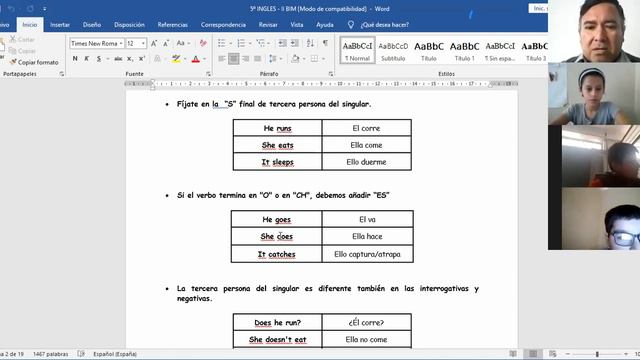This screenshot has height=360, width=640.
Task: Expand the borders dropdown arrow
Action: pyautogui.click(x=324, y=59)
